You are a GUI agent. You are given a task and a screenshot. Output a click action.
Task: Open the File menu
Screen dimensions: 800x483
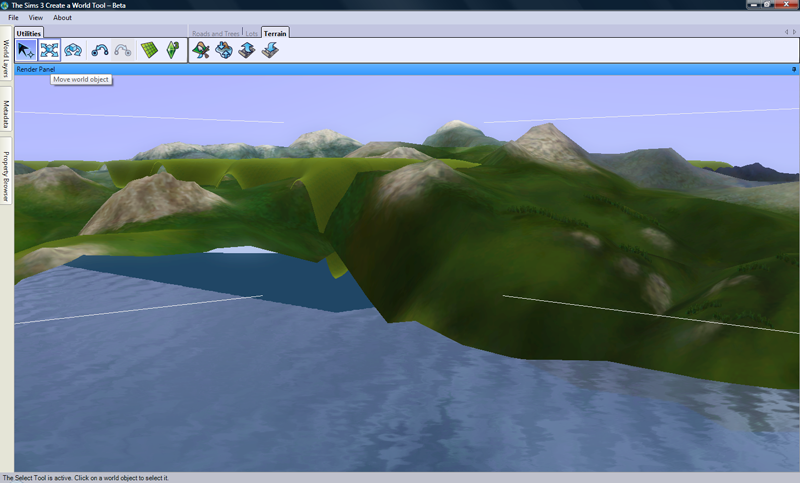click(13, 17)
